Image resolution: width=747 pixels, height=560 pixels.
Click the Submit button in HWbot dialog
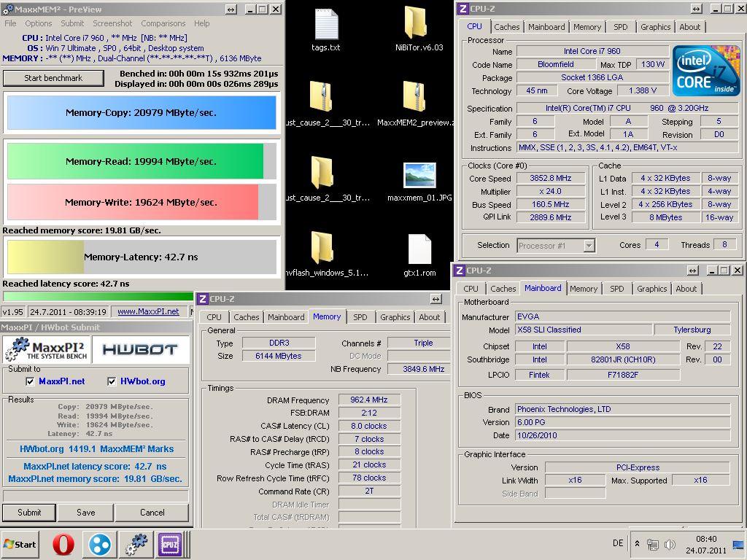[29, 513]
